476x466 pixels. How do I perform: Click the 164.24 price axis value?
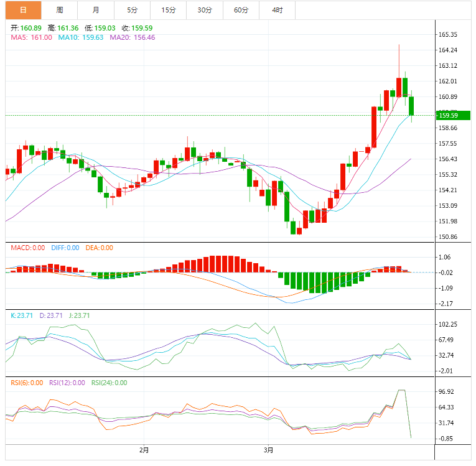coord(448,50)
